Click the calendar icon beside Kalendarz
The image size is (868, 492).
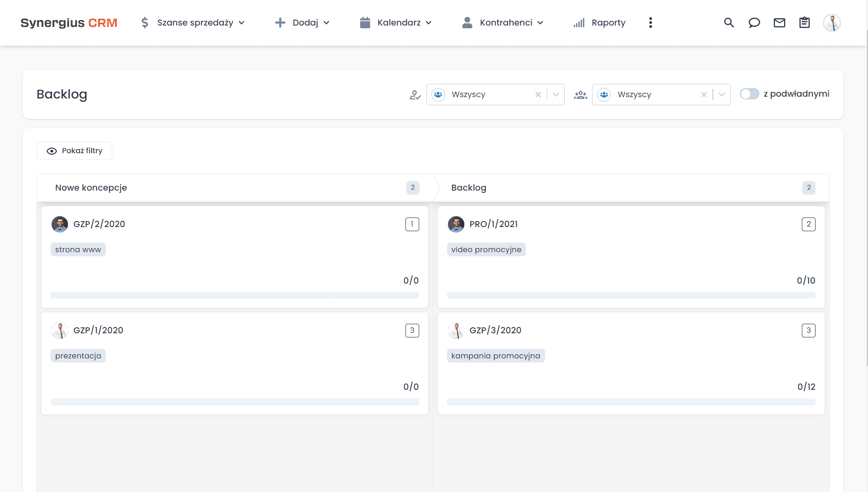coord(365,22)
